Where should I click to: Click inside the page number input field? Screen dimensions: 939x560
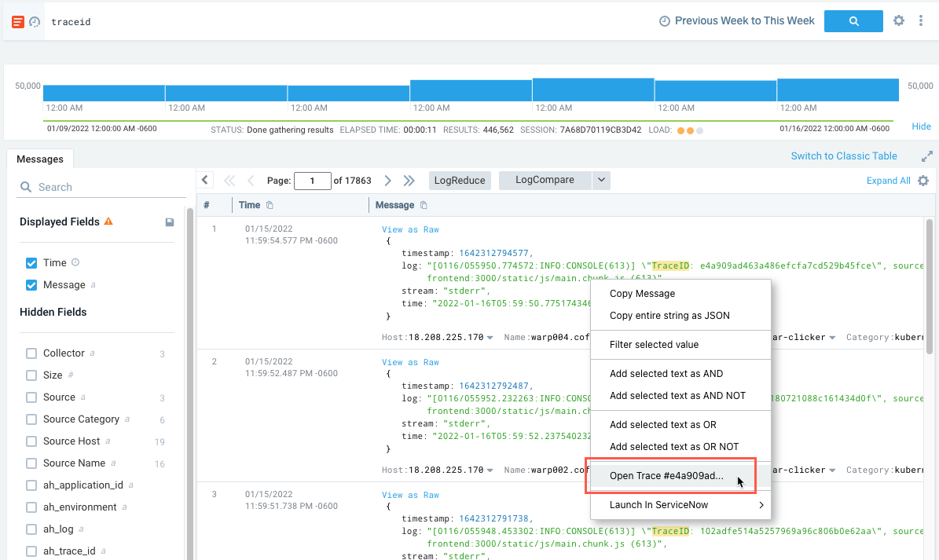pos(312,180)
